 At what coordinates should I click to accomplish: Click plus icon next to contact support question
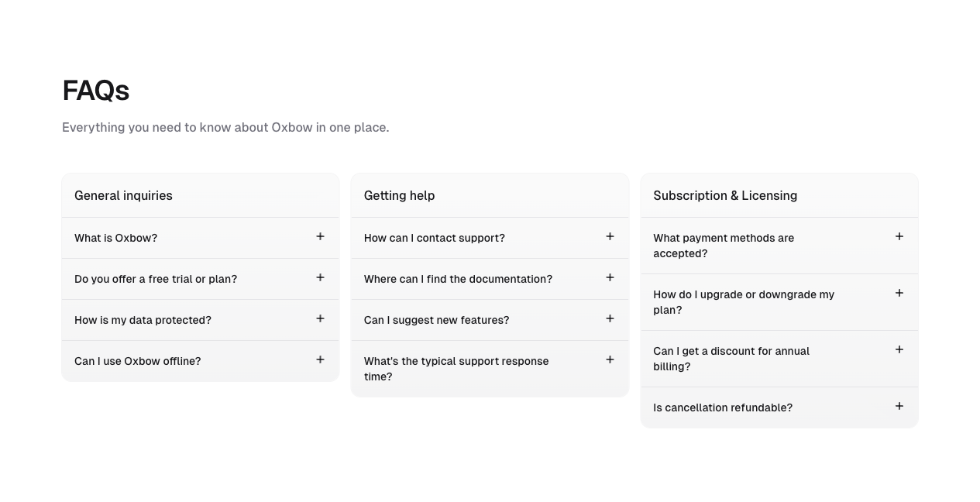click(x=610, y=237)
